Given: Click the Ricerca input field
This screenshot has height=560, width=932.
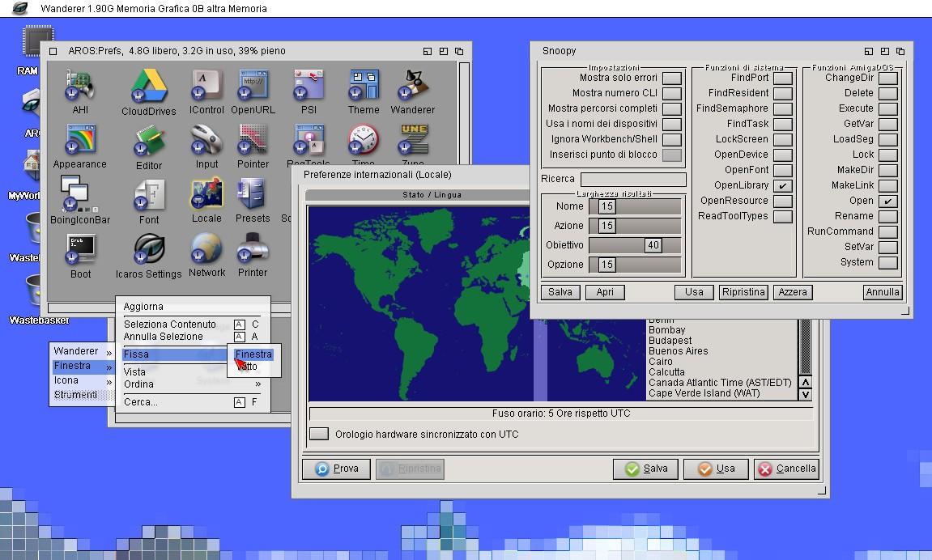Looking at the screenshot, I should (632, 179).
